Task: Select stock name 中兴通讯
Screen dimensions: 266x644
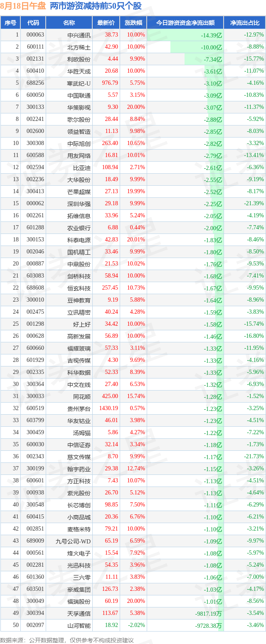Action: tap(79, 35)
